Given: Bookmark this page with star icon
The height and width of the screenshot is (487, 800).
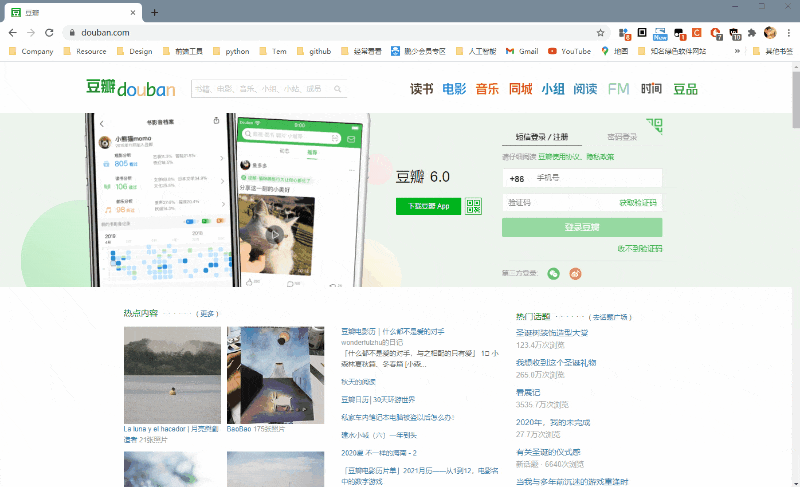Looking at the screenshot, I should (601, 33).
